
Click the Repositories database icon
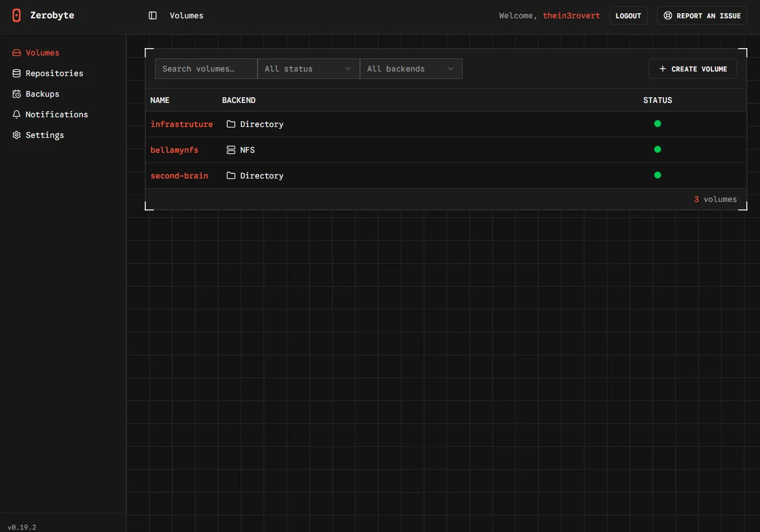coord(17,73)
